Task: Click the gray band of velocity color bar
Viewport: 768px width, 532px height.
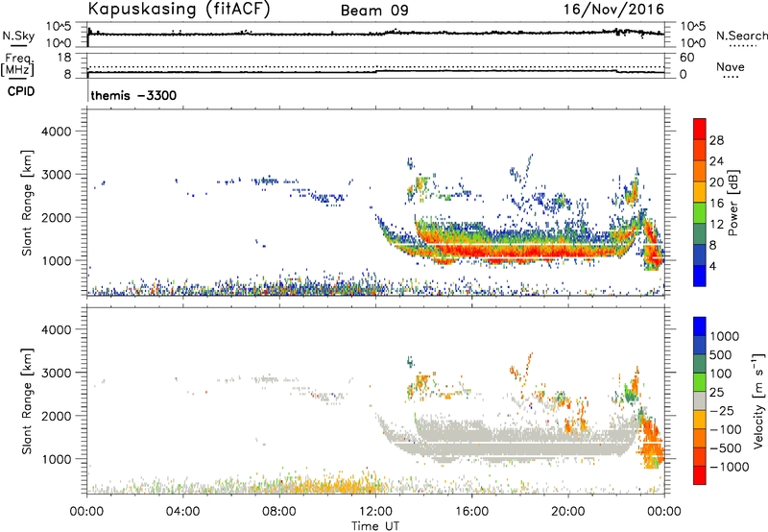Action: click(700, 401)
